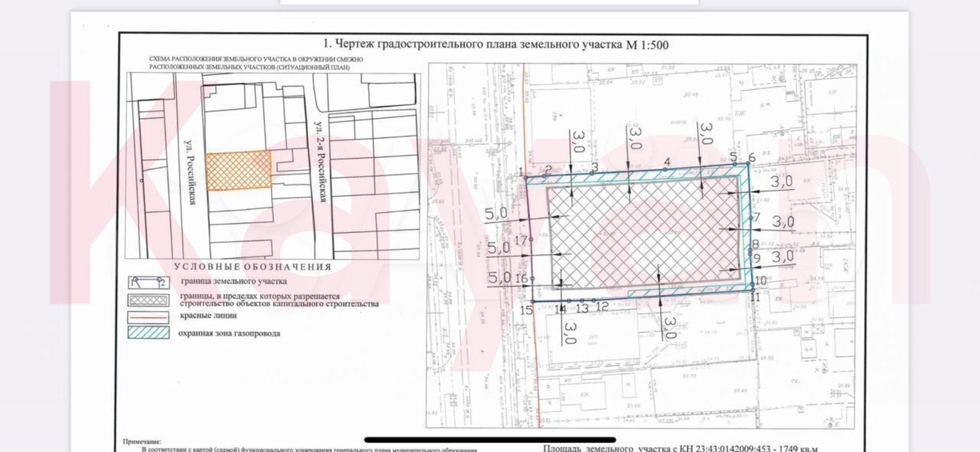Select boundary point label "4" on the plan
The width and height of the screenshot is (980, 452).
coord(667,162)
